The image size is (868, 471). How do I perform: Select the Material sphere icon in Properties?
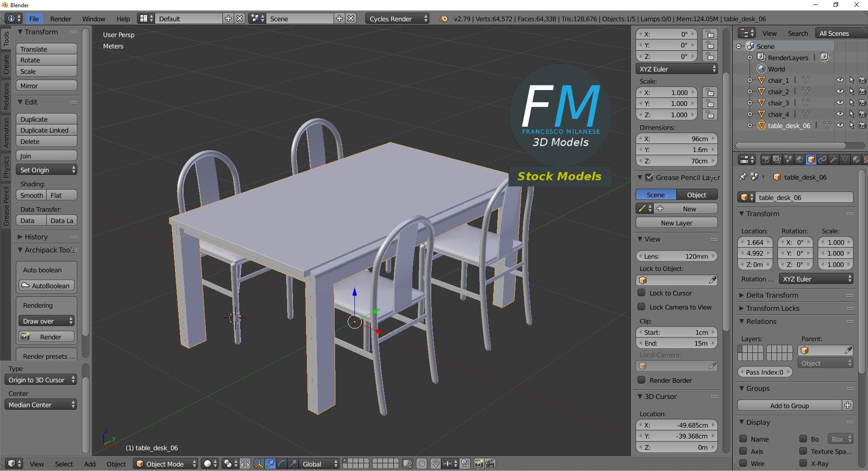point(856,159)
